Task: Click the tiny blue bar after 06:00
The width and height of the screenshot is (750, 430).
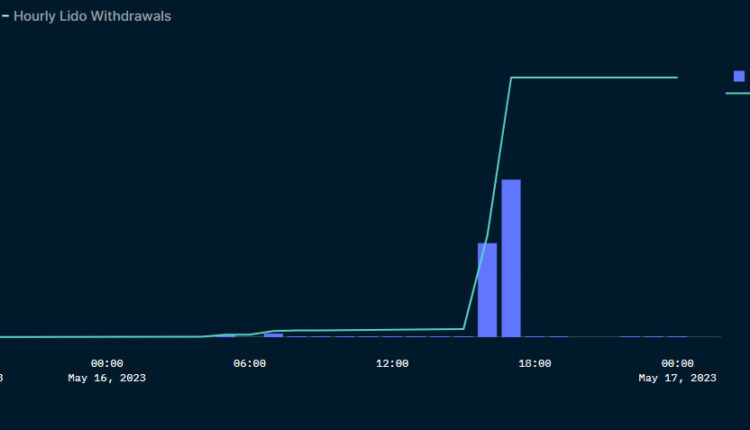Action: (273, 335)
